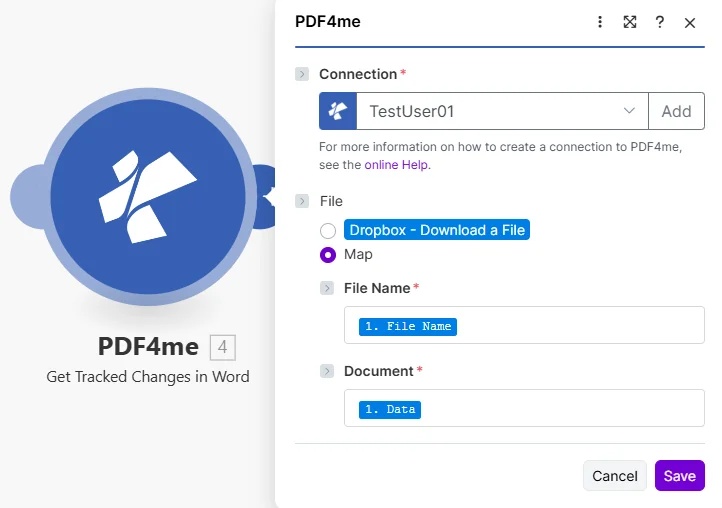The height and width of the screenshot is (508, 722).
Task: Select the Map radio button
Action: point(328,254)
